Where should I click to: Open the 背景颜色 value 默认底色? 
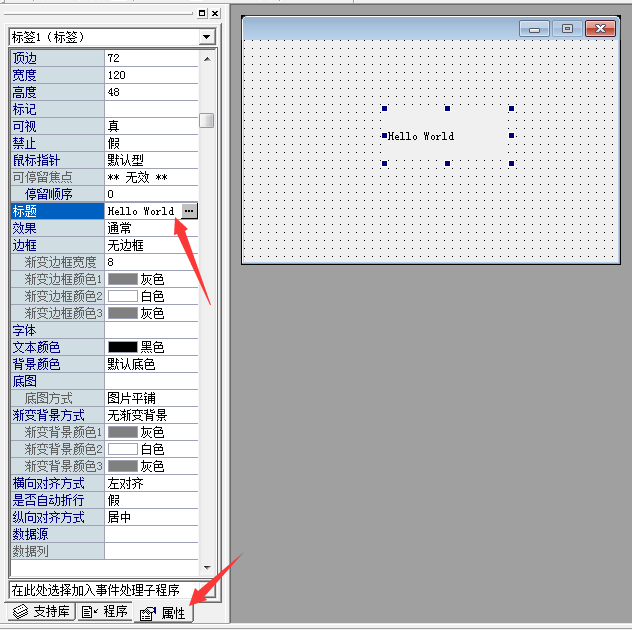tap(151, 364)
